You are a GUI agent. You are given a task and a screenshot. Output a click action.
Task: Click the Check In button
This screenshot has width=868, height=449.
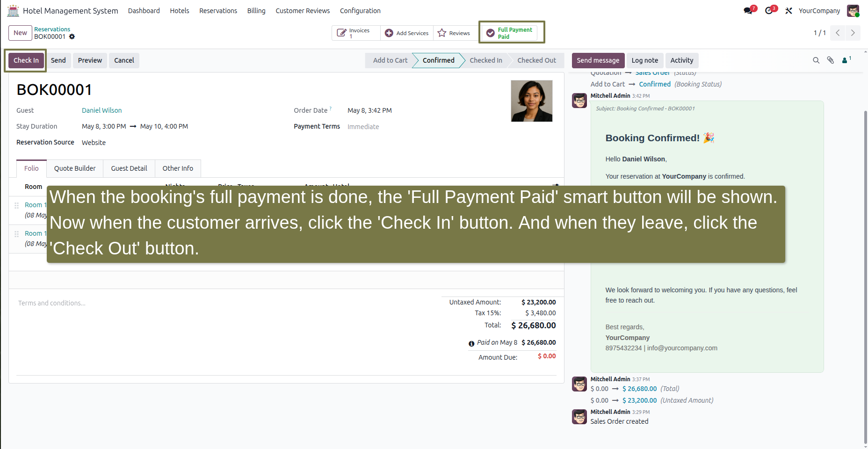coord(26,60)
